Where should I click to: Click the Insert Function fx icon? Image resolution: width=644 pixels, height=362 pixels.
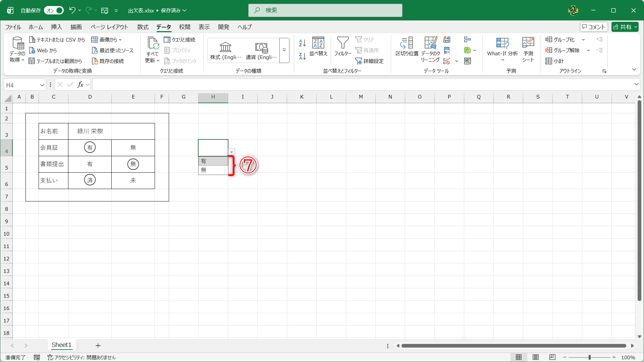[x=80, y=85]
